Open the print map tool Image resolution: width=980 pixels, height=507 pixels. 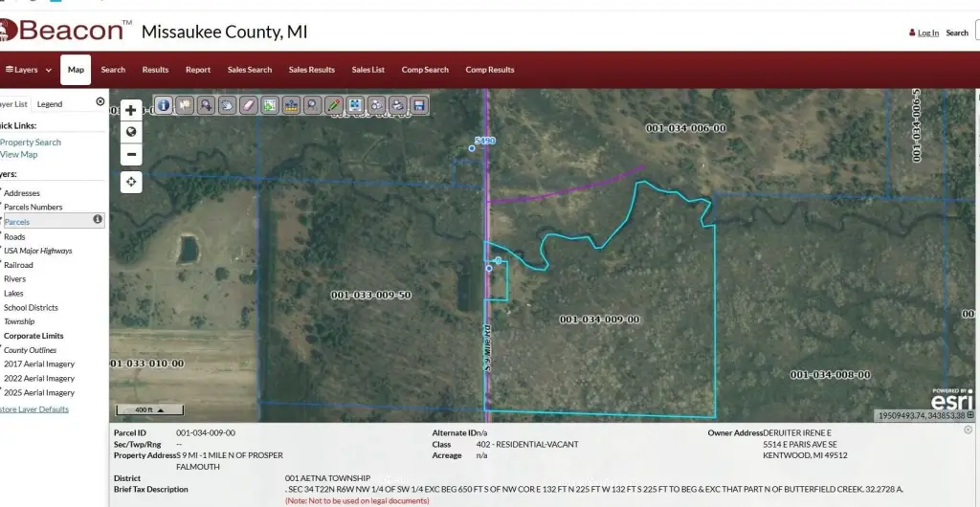pyautogui.click(x=397, y=105)
